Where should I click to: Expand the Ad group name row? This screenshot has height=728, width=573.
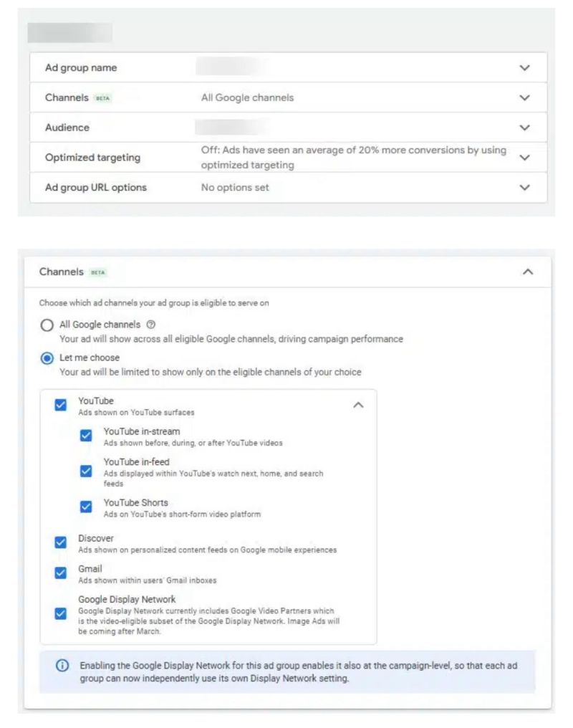[524, 67]
